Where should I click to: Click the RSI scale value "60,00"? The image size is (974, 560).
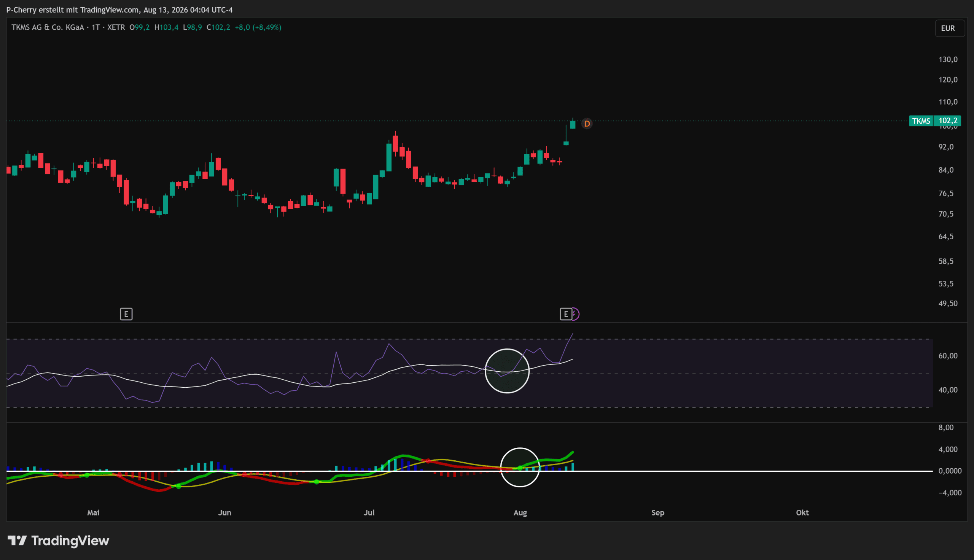pyautogui.click(x=948, y=356)
